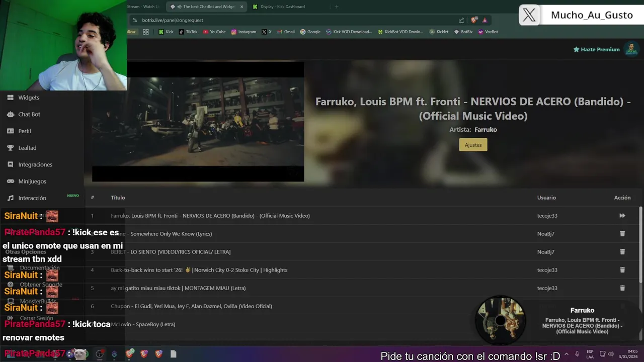Open BotRix bookmark
644x362 pixels.
pyautogui.click(x=463, y=32)
